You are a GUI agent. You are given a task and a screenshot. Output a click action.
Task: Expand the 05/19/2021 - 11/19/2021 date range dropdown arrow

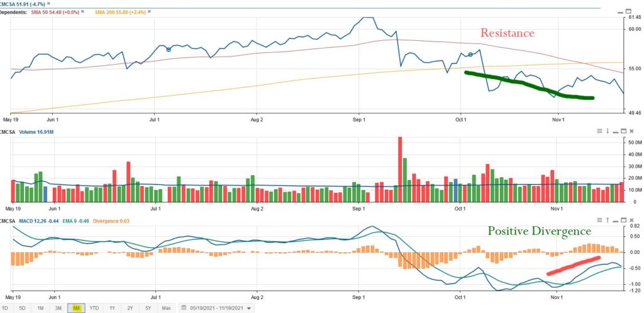[x=248, y=308]
